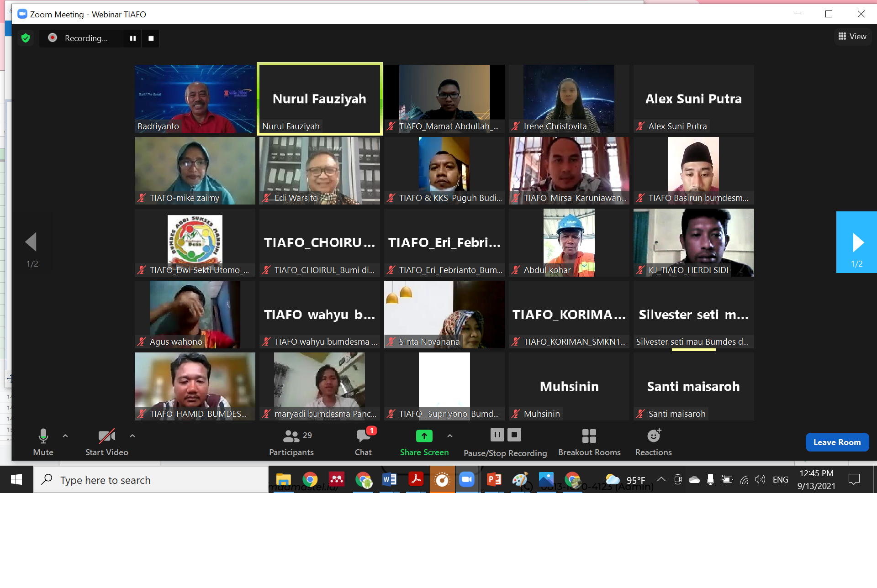Expand Share Screen options arrow
Screen dimensions: 877x588
point(450,436)
